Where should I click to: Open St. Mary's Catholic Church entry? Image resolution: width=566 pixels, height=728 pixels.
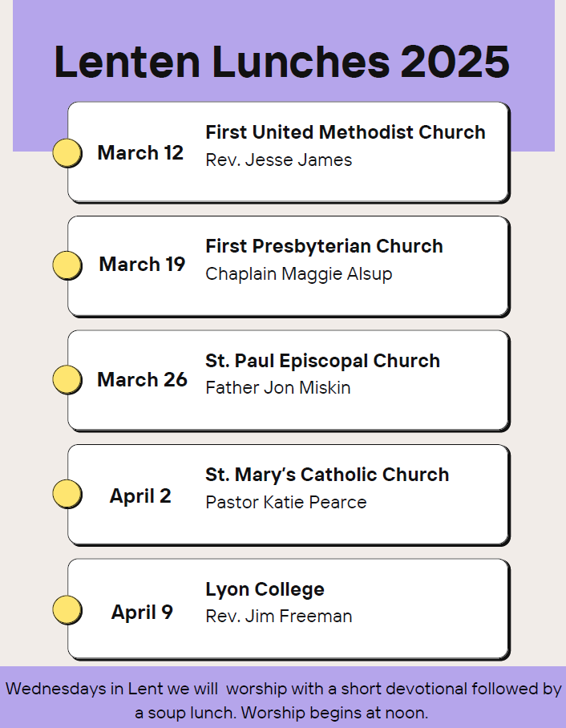click(327, 475)
